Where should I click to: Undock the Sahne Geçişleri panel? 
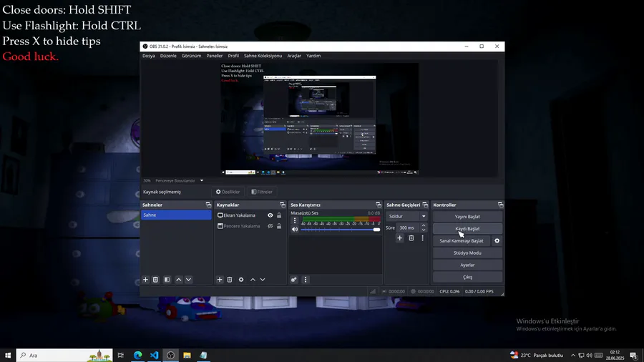coord(425,205)
